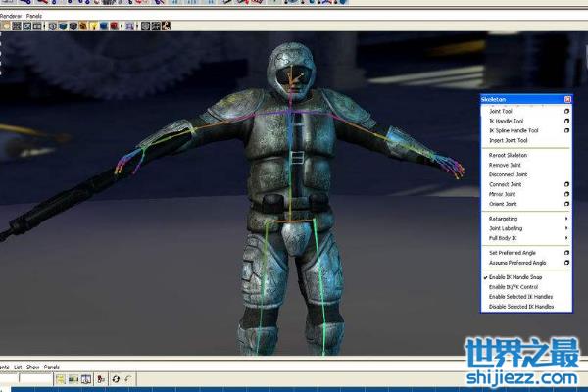Open the option box for Mirror Joint

coord(566,194)
